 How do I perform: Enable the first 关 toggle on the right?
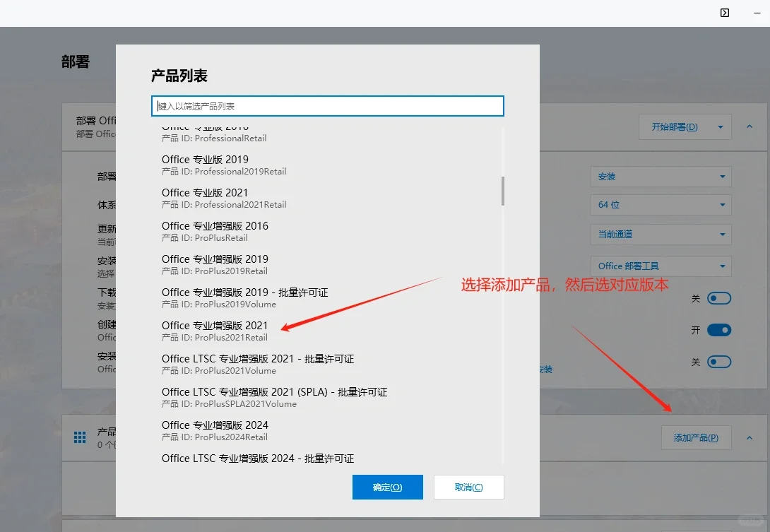click(719, 298)
